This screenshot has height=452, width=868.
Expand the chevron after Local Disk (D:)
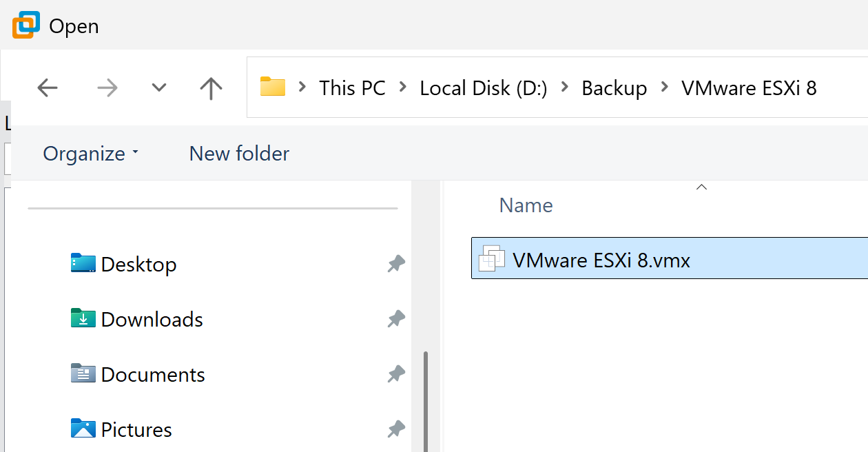[565, 88]
